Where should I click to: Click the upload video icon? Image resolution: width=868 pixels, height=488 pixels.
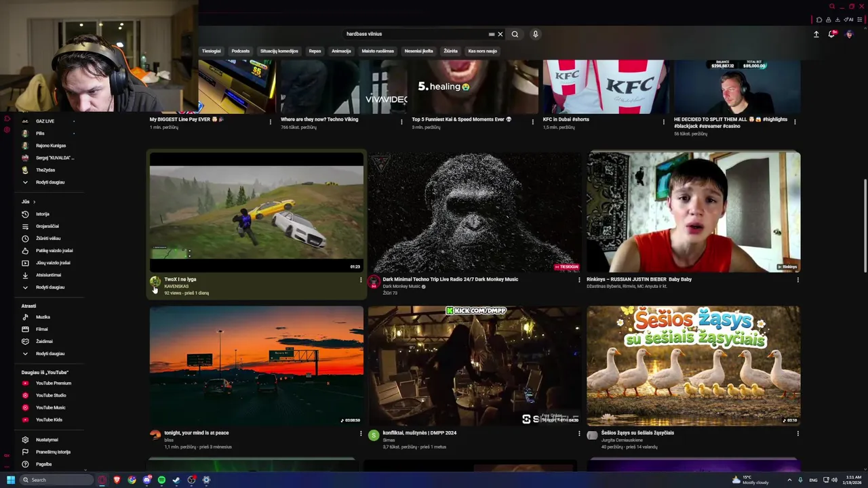pos(816,34)
